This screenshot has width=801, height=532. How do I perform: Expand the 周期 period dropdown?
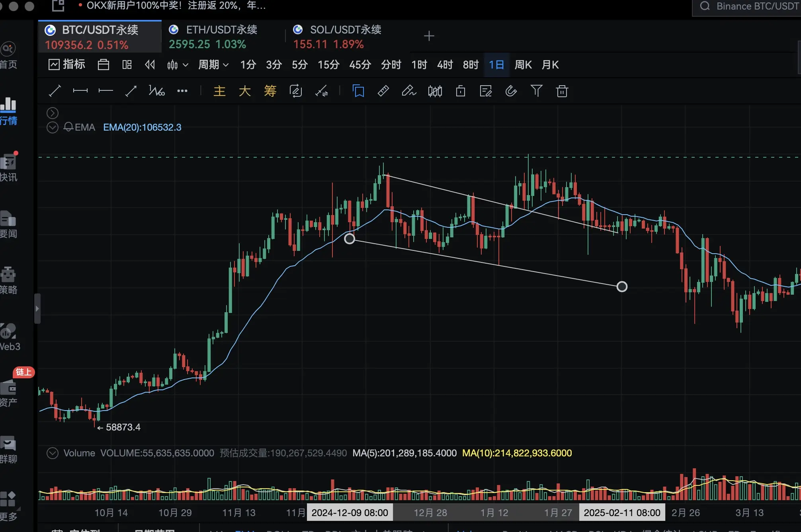[213, 65]
